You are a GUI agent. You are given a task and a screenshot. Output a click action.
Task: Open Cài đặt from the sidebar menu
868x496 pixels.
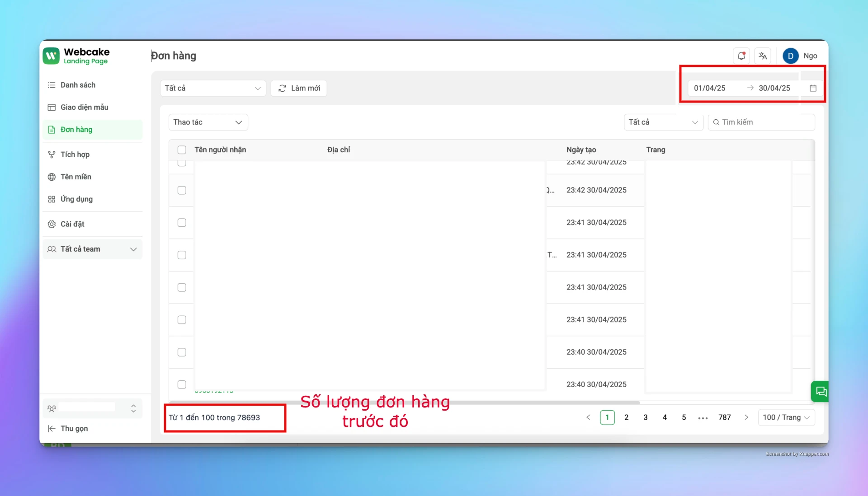click(x=72, y=224)
